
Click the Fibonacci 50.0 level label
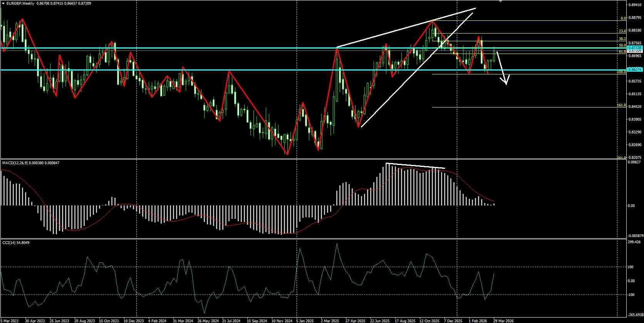coord(622,45)
